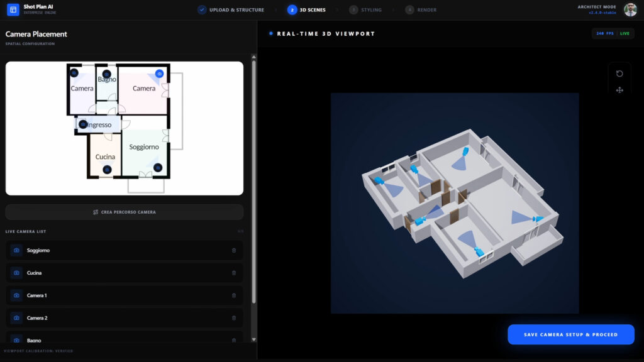The width and height of the screenshot is (644, 362).
Task: Open the user profile avatar
Action: pos(630,9)
